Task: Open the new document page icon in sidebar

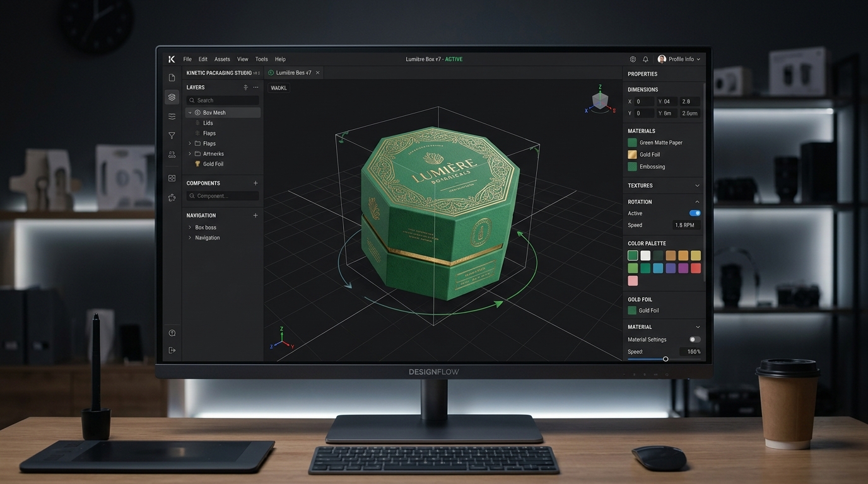Action: 172,78
